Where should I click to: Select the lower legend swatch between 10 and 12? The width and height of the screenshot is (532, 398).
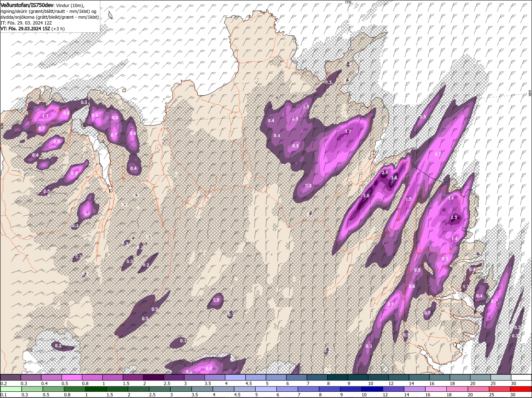pos(372,389)
